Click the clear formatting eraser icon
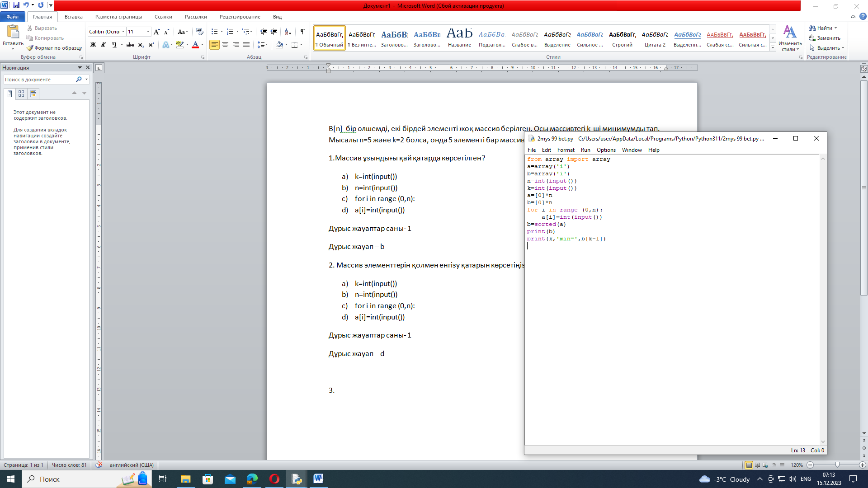The image size is (868, 488). (x=199, y=32)
